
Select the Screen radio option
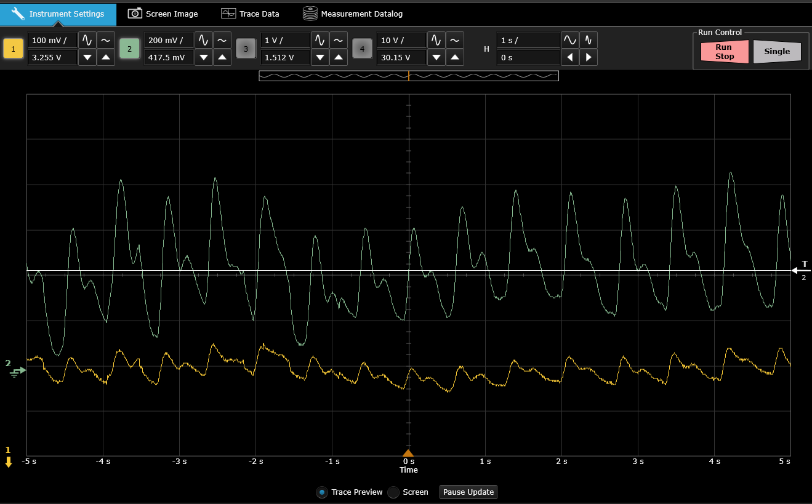[x=409, y=492]
